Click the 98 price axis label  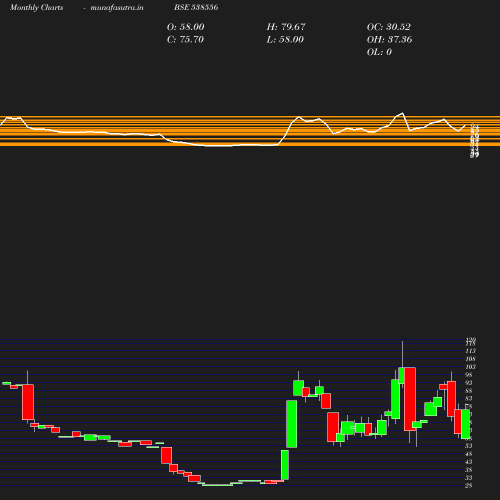pos(469,375)
